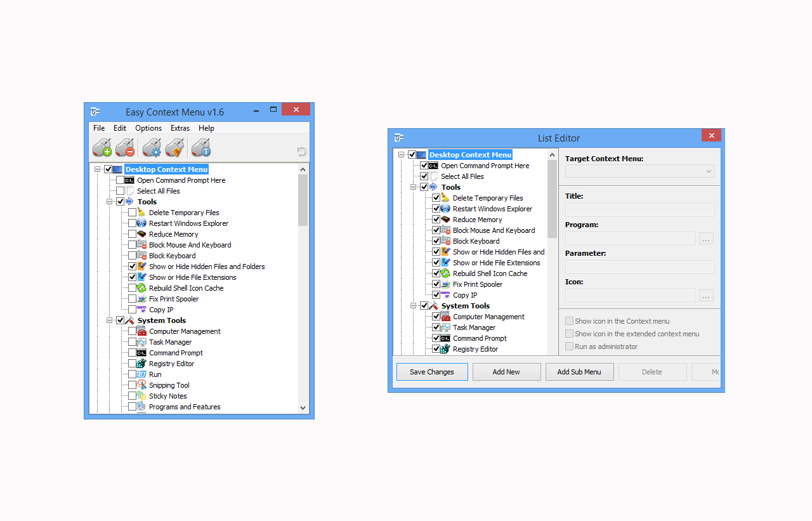This screenshot has height=521, width=812.
Task: Click the browse button beside Program field
Action: (707, 239)
